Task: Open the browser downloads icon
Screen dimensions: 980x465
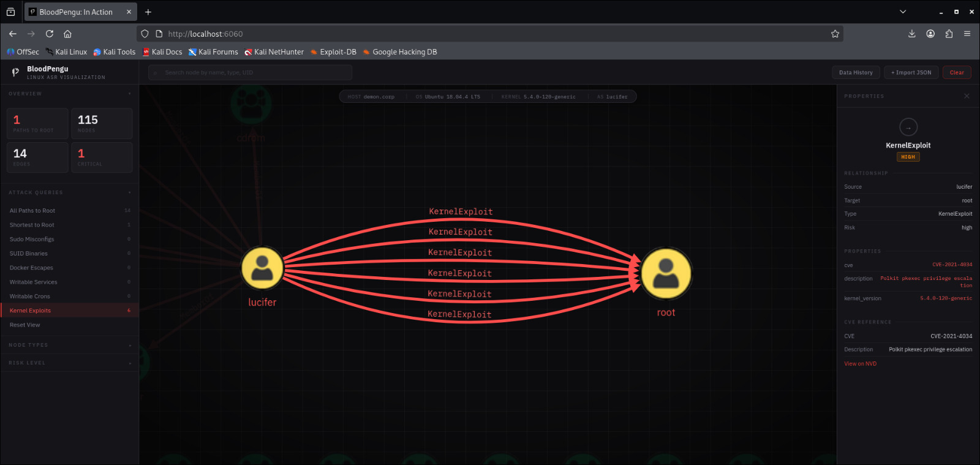Action: 911,34
